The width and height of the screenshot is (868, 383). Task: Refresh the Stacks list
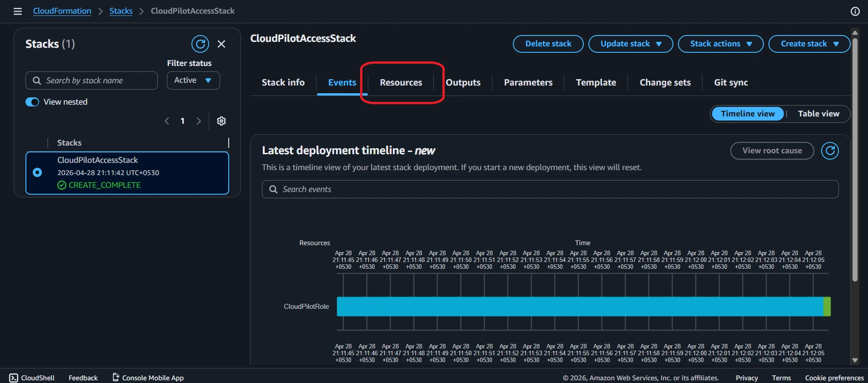(200, 44)
